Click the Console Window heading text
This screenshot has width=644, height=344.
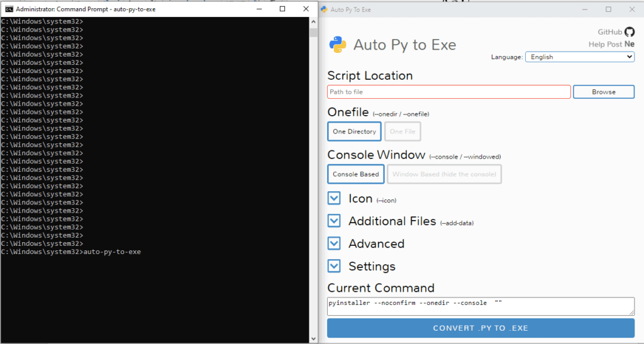[376, 155]
